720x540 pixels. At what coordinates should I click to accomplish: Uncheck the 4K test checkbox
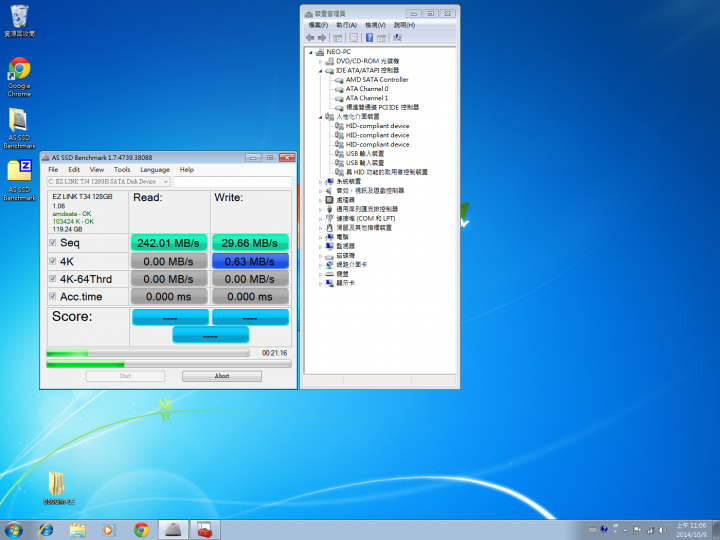53,261
